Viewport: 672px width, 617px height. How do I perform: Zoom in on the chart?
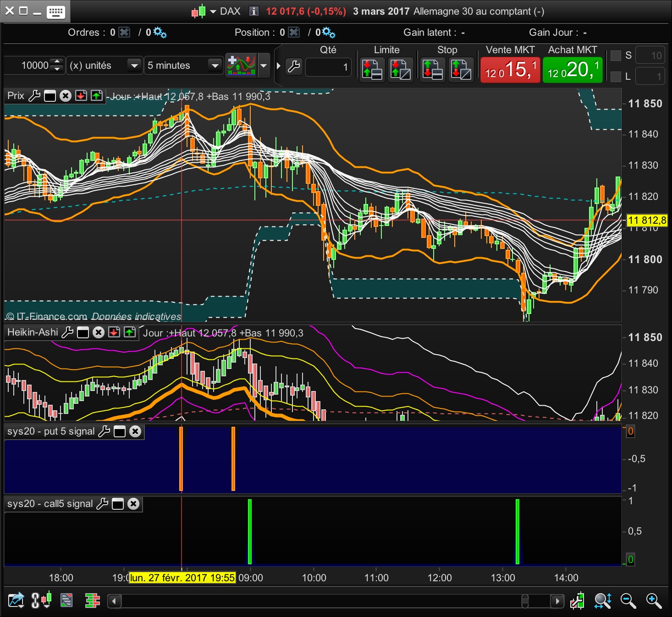[654, 600]
